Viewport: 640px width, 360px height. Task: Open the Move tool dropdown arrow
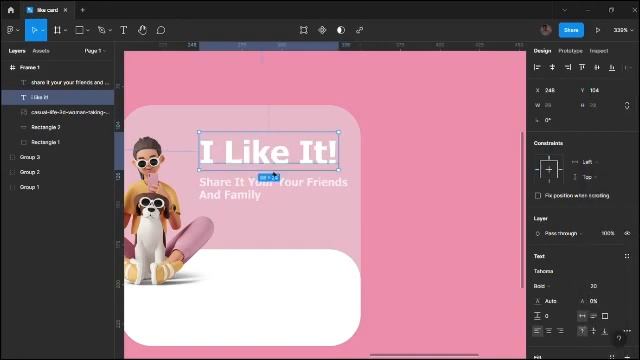click(43, 30)
